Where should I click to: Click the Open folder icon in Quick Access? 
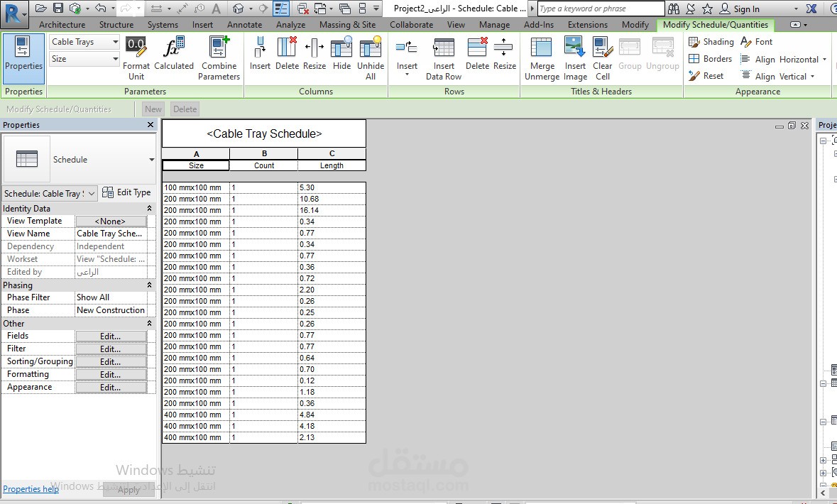click(x=41, y=9)
